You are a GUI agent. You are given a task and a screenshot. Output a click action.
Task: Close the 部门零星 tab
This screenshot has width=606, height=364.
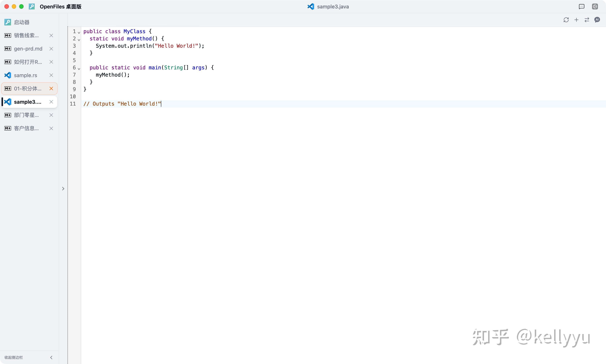coord(51,115)
